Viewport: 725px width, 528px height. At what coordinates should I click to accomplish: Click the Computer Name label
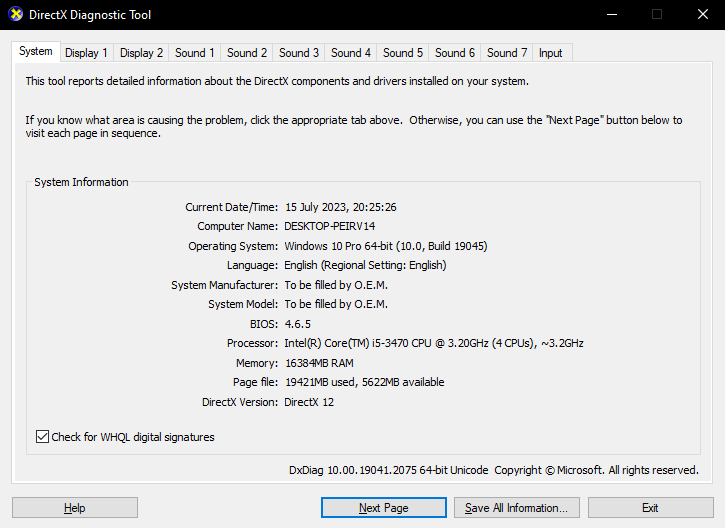(238, 226)
